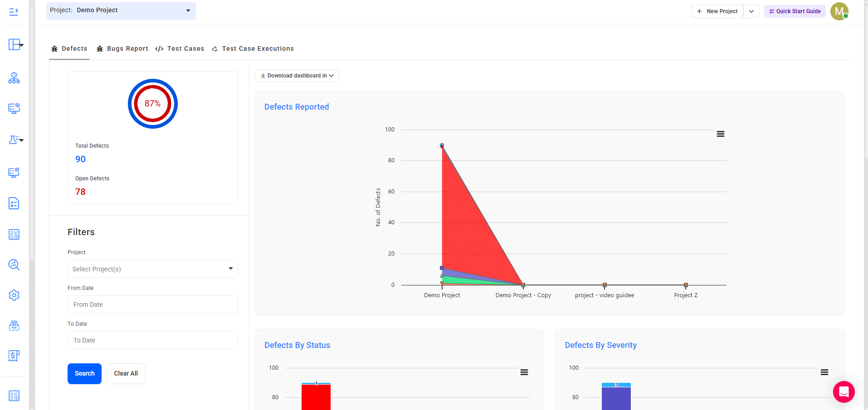868x410 pixels.
Task: Focus the To Date input field
Action: click(x=153, y=340)
